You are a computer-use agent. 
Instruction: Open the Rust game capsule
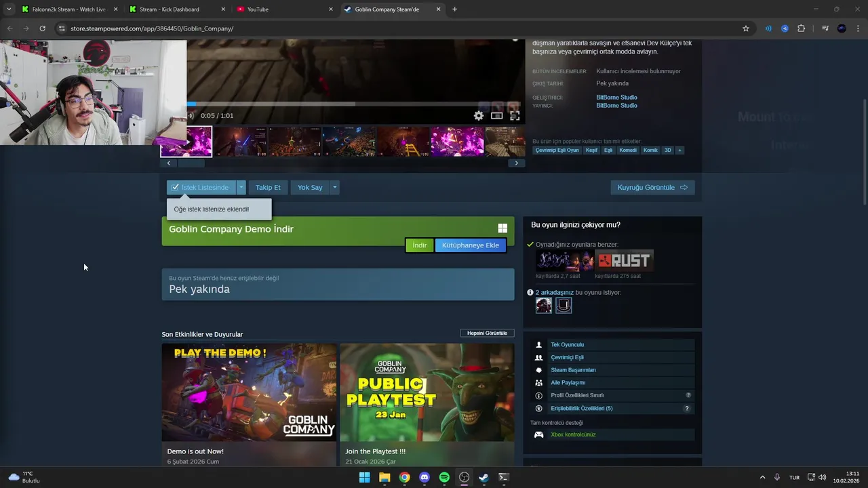[x=624, y=261]
